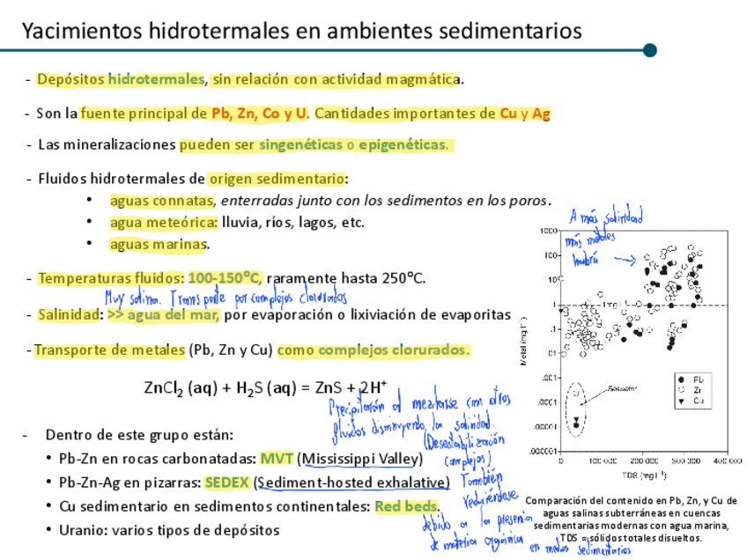The image size is (747, 560).
Task: Click the underlined 'Mississippi Valley'
Action: click(360, 459)
